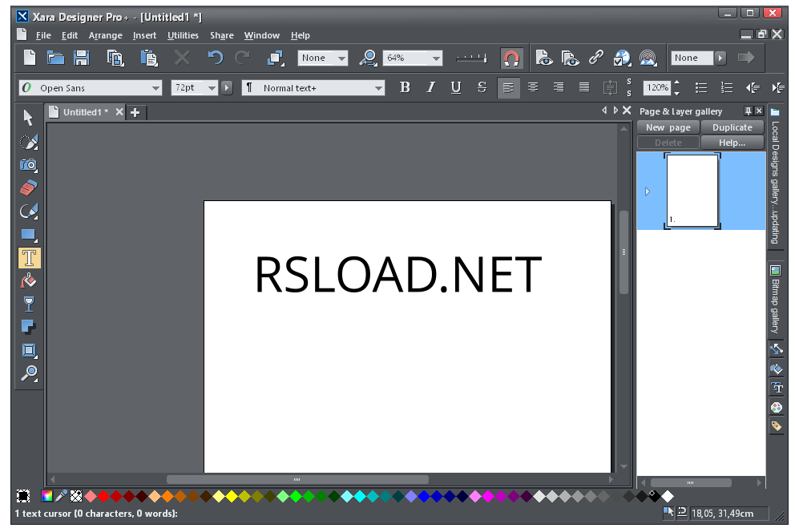The image size is (795, 532).
Task: Toggle italic formatting
Action: 430,87
